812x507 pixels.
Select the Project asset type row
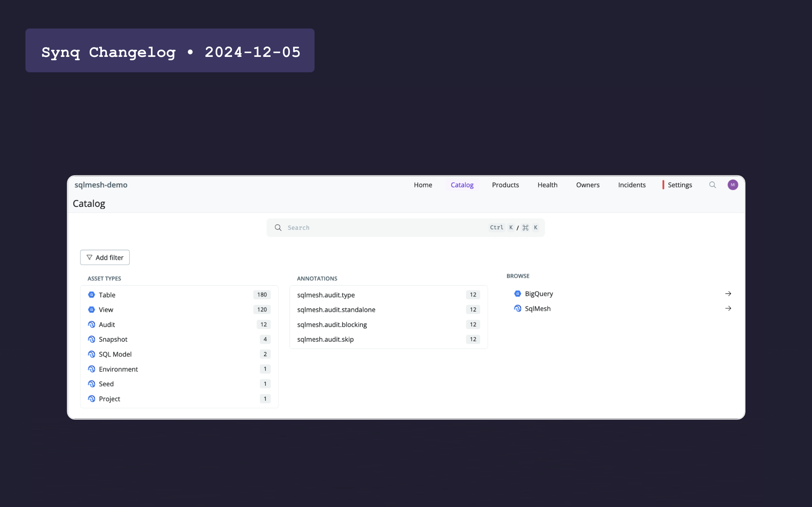click(x=179, y=399)
